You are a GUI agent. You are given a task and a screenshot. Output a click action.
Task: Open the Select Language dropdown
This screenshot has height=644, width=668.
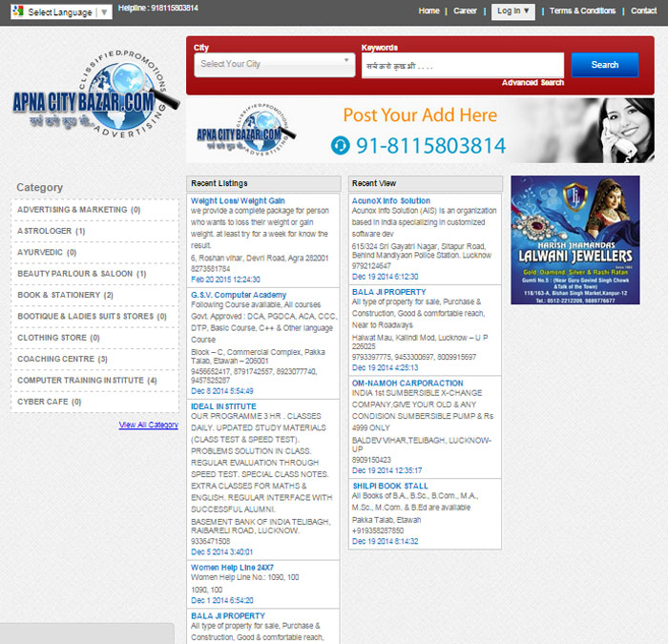coord(61,11)
